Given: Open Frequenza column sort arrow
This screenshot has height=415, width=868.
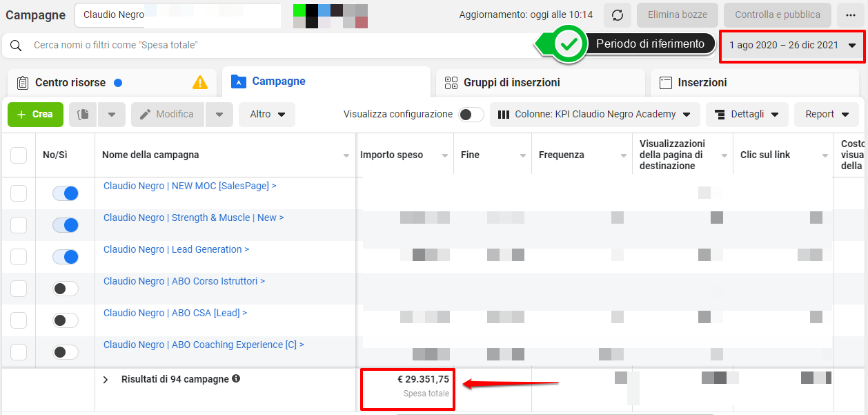Looking at the screenshot, I should pyautogui.click(x=624, y=156).
